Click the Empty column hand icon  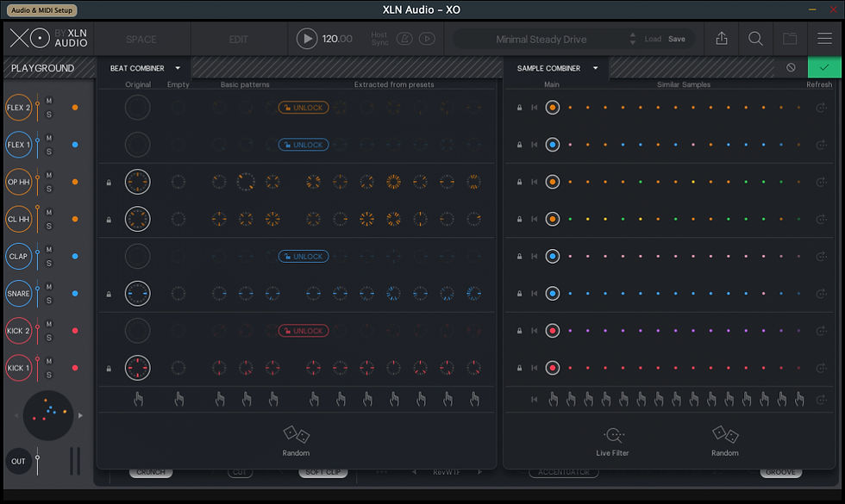coord(179,399)
